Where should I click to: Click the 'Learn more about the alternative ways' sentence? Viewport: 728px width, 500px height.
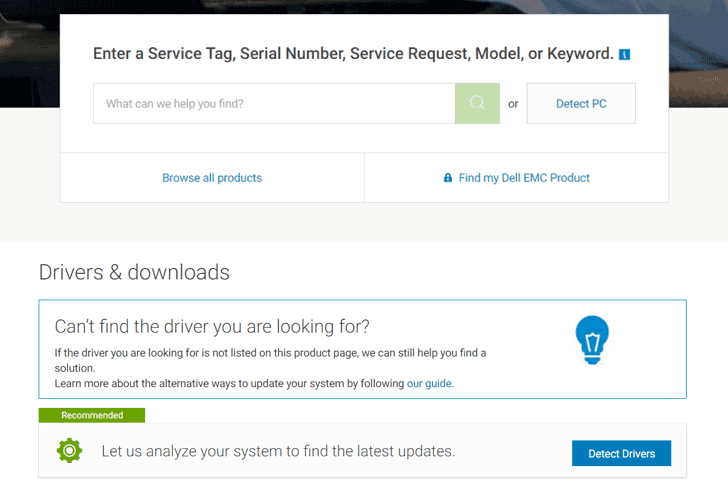pos(230,383)
